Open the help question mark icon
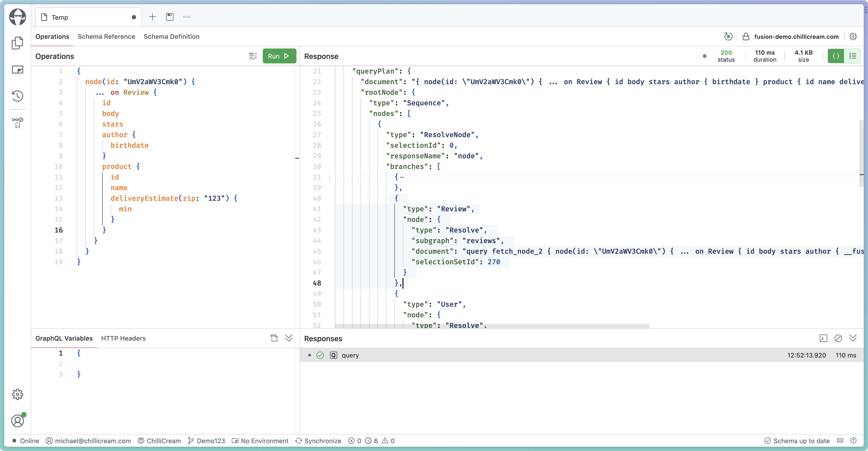The image size is (868, 451). [x=854, y=441]
